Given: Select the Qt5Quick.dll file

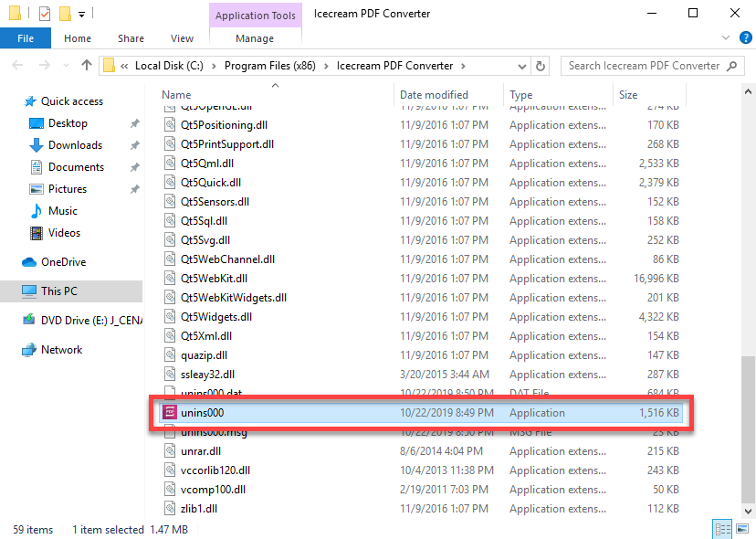Looking at the screenshot, I should pos(211,183).
